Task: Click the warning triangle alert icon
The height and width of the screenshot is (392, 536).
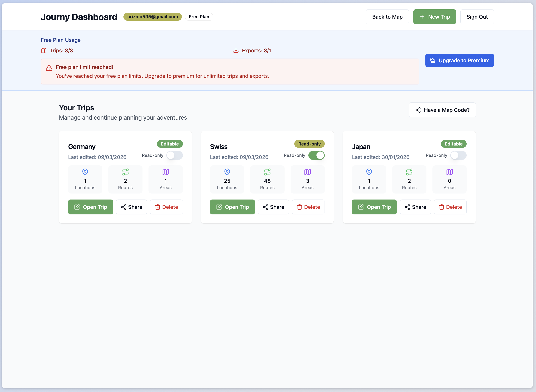Action: tap(49, 68)
